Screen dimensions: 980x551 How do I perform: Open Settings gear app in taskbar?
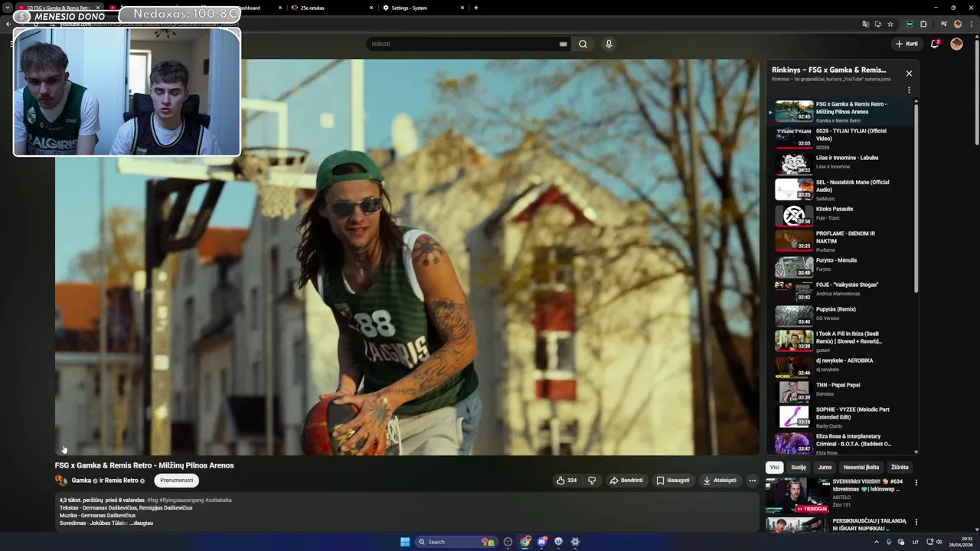(576, 542)
